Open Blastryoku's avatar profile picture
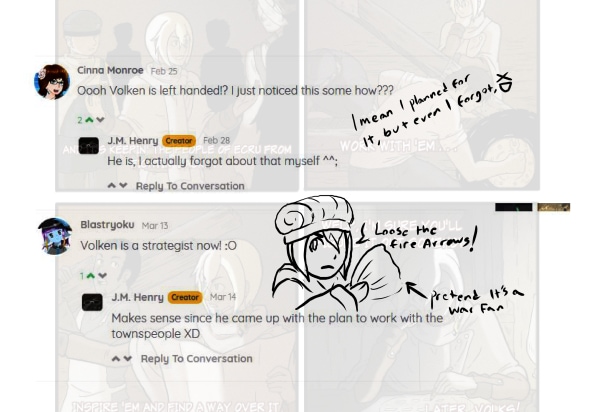 tap(55, 236)
